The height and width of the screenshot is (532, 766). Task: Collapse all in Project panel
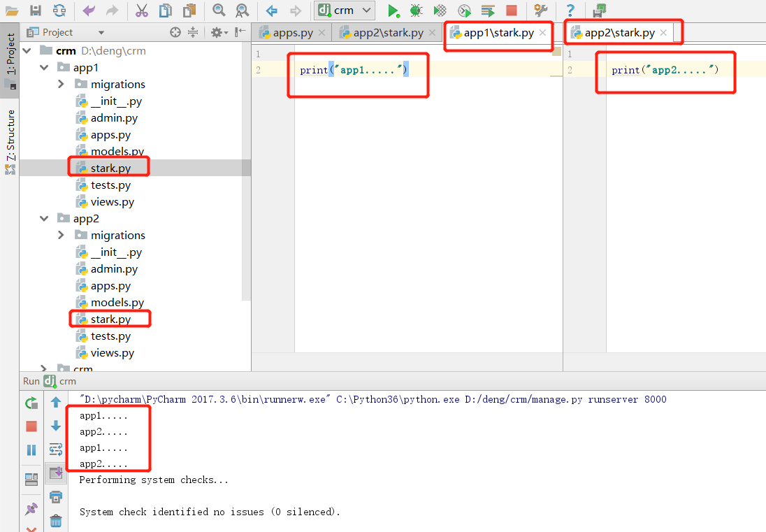tap(193, 33)
